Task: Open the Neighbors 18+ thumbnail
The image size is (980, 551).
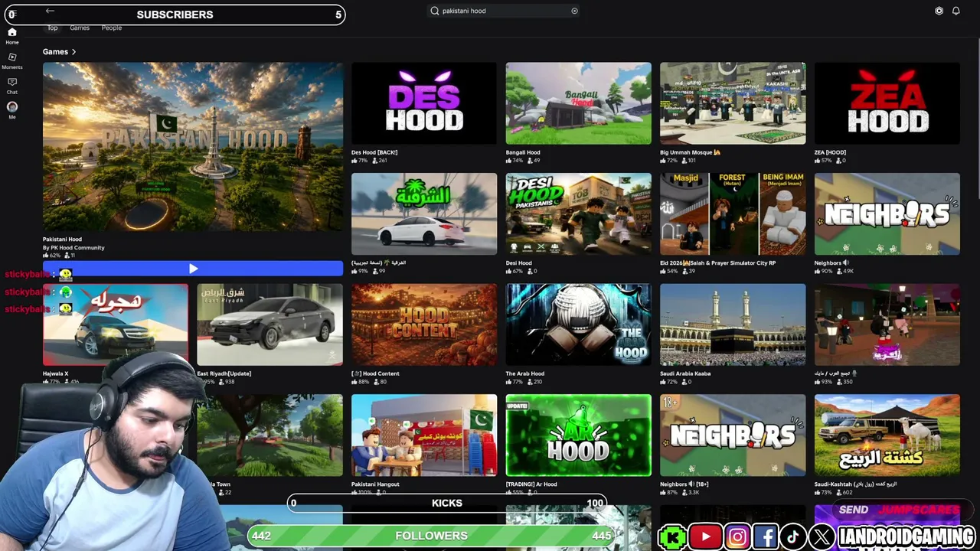Action: tap(733, 435)
